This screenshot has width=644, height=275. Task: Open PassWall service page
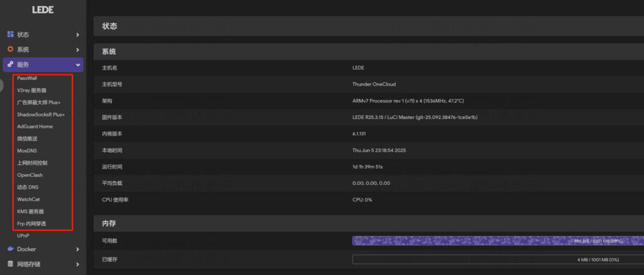27,78
